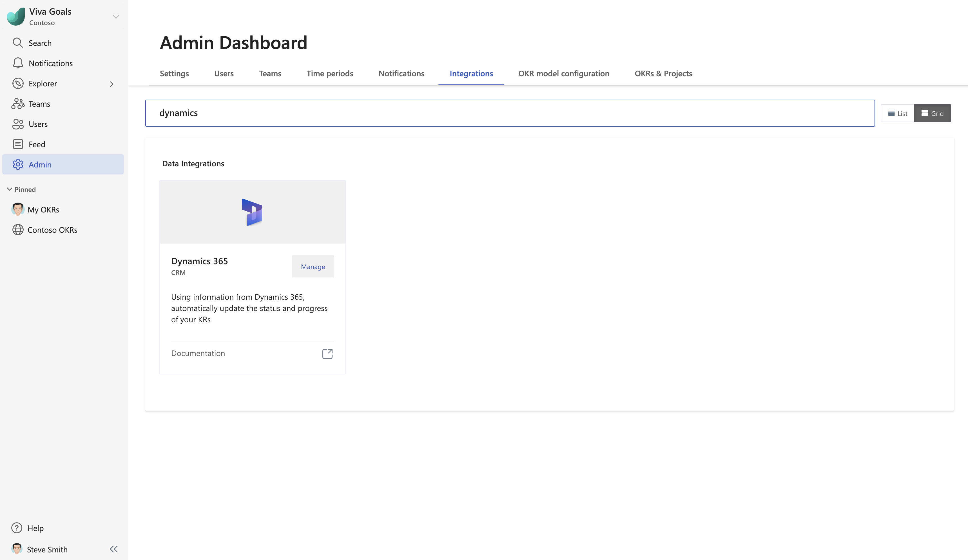Open My OKRs from the Pinned section
Image resolution: width=968 pixels, height=560 pixels.
point(43,210)
